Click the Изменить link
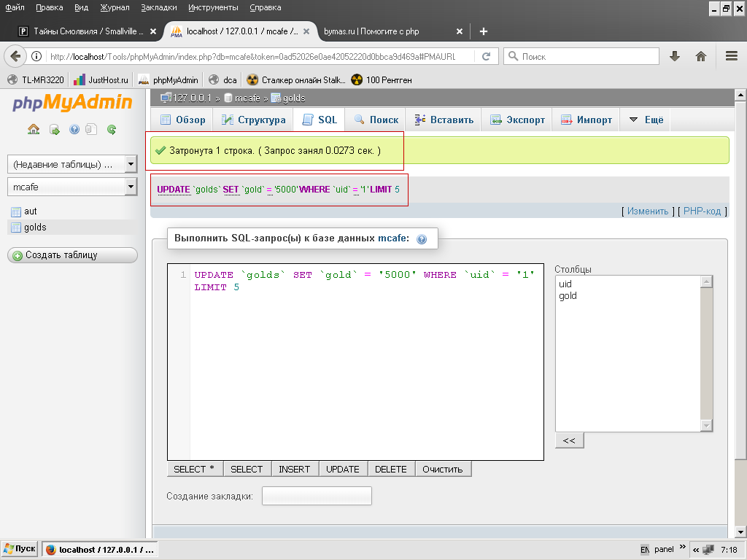This screenshot has width=747, height=560. point(648,211)
